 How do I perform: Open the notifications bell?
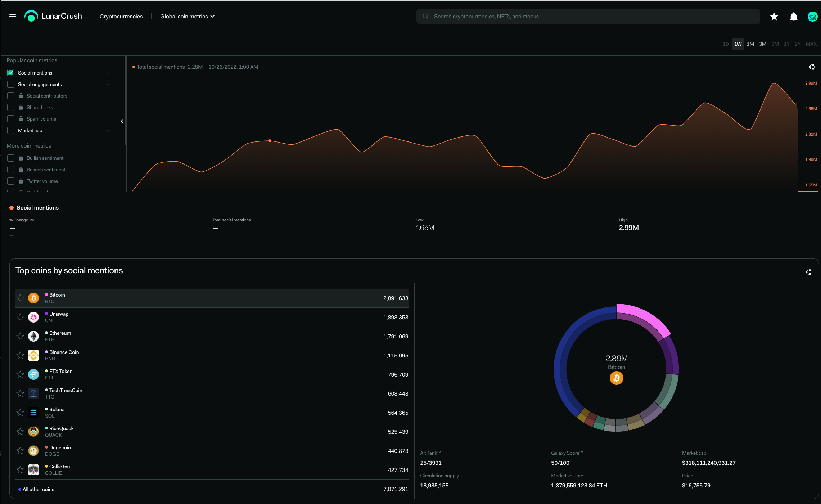point(793,17)
